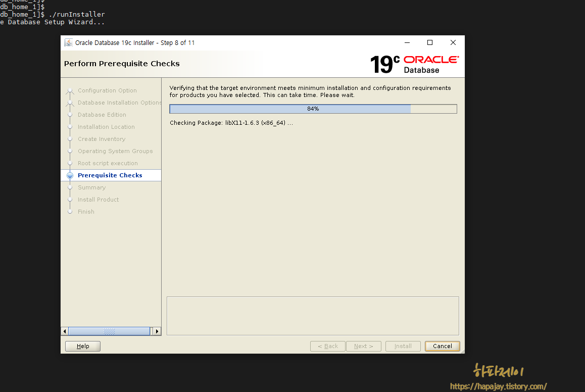
Task: Select the Installation Location step
Action: 106,127
